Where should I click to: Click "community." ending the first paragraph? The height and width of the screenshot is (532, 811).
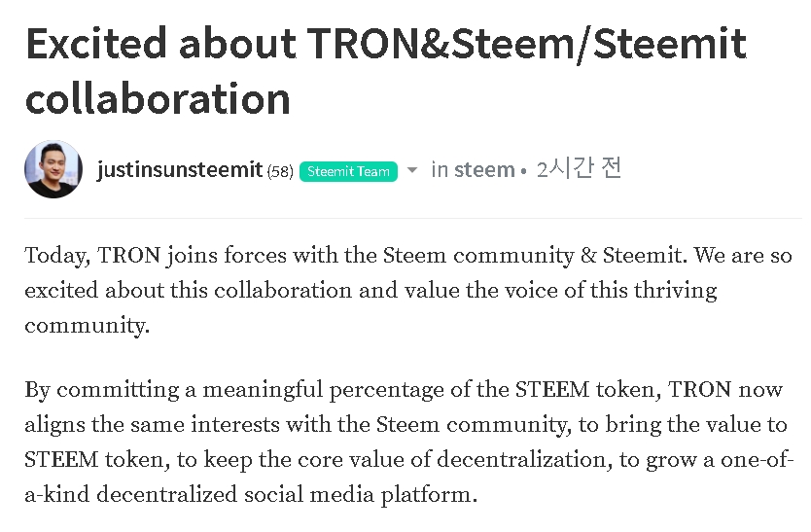point(88,326)
